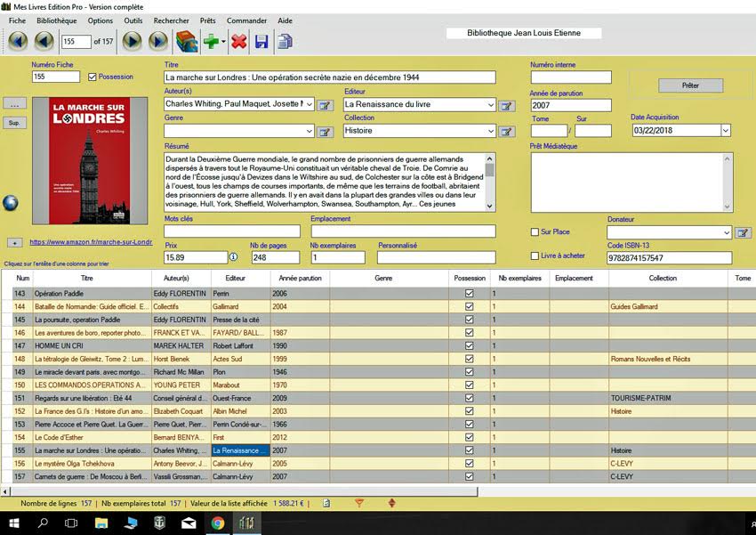756x535 pixels.
Task: Open the Donateur dropdown list
Action: 726,232
